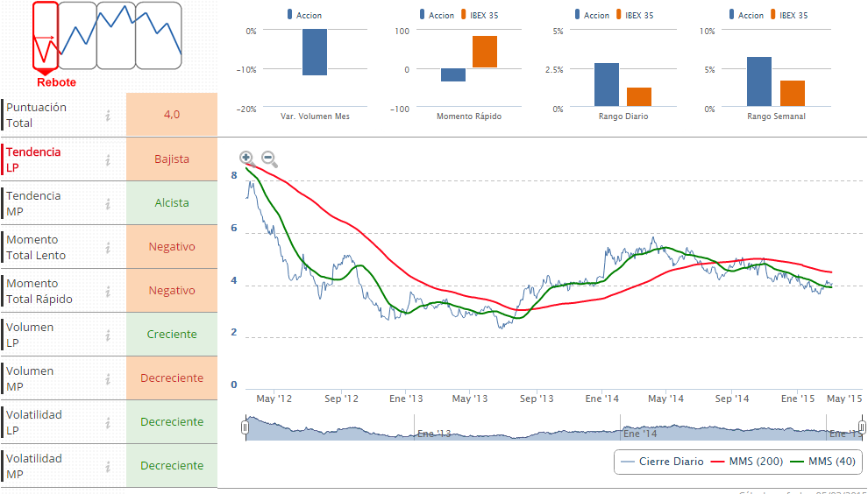Click the left navigator range handle
This screenshot has height=494, width=868.
click(x=245, y=427)
